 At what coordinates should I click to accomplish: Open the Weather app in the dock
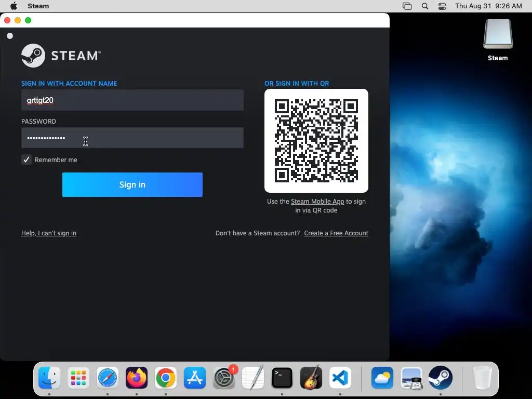click(x=382, y=378)
